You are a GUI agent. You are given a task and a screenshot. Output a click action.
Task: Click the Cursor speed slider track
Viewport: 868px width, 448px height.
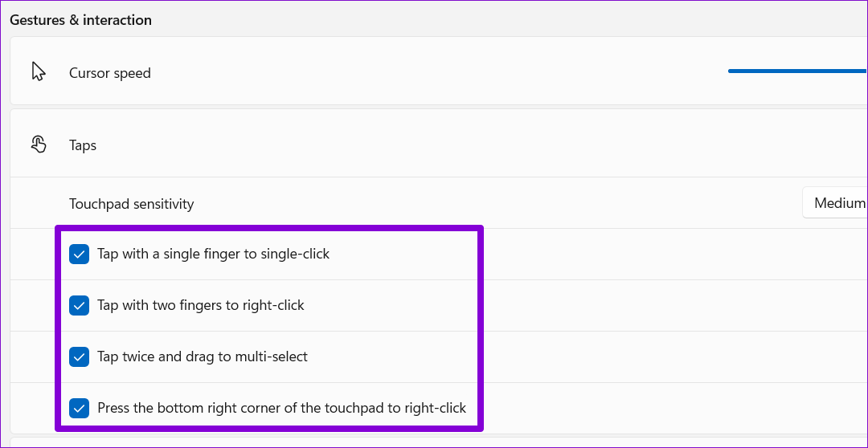coord(796,71)
